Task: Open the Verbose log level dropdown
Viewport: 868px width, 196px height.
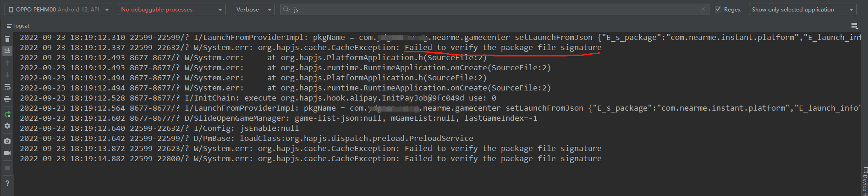Action: coord(254,9)
